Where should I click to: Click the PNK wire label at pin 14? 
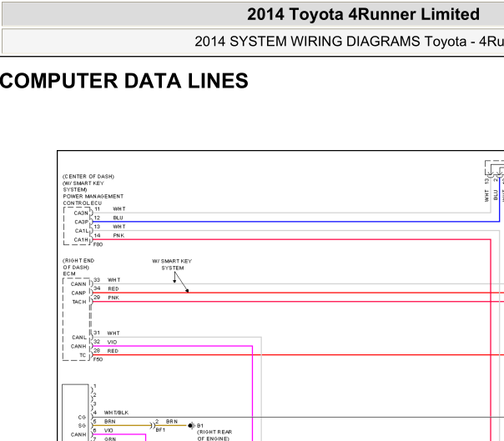(118, 235)
